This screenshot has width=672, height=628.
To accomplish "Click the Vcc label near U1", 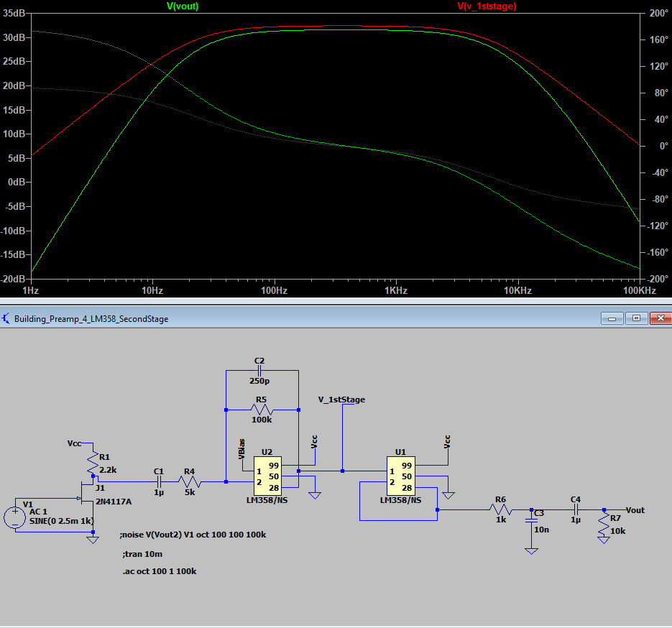I will coord(447,442).
